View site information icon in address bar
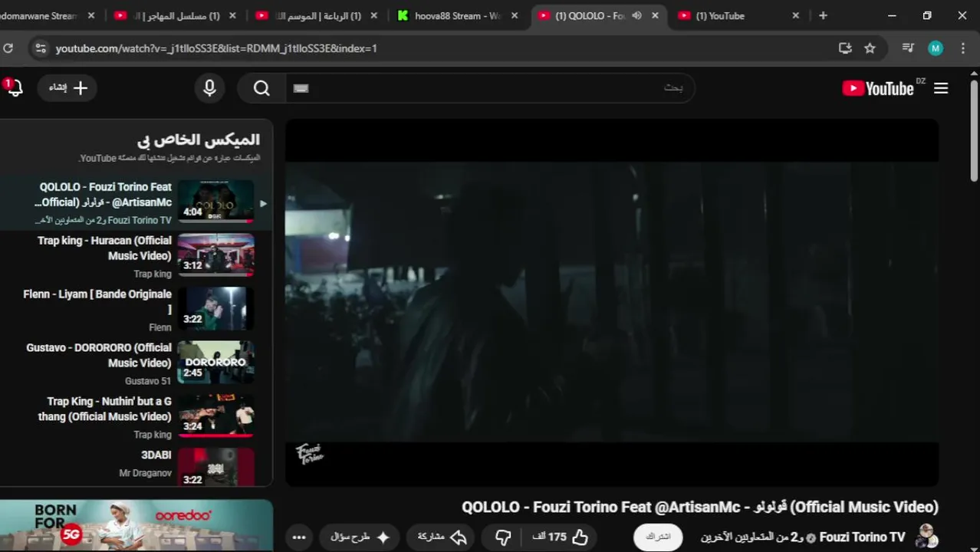 [x=41, y=48]
